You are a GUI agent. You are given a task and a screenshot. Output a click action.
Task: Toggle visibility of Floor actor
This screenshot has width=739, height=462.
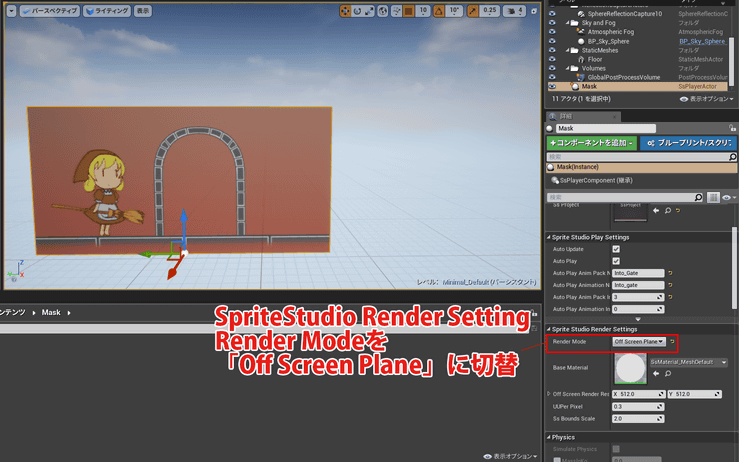[x=552, y=59]
